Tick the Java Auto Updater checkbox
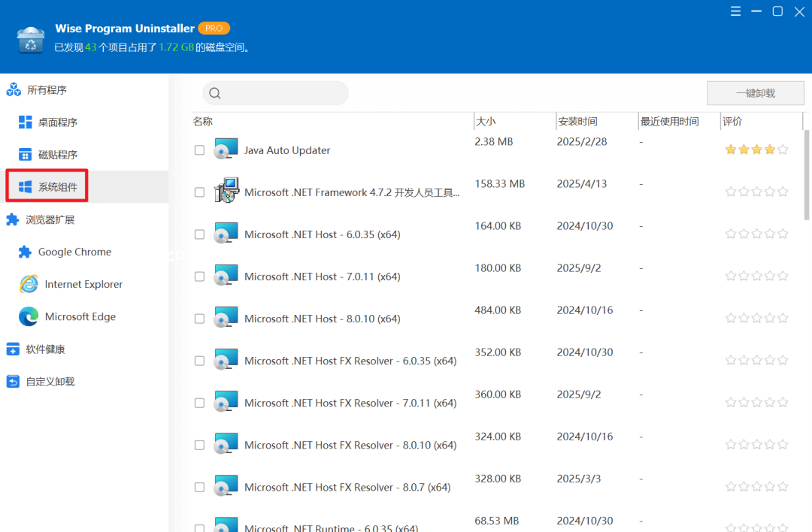This screenshot has height=532, width=812. pos(199,150)
